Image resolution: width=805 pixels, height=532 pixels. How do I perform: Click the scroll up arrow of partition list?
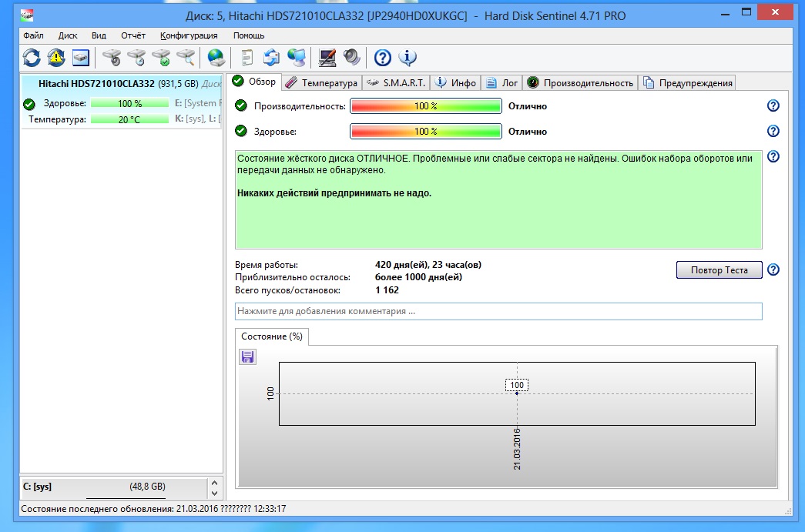[x=215, y=483]
